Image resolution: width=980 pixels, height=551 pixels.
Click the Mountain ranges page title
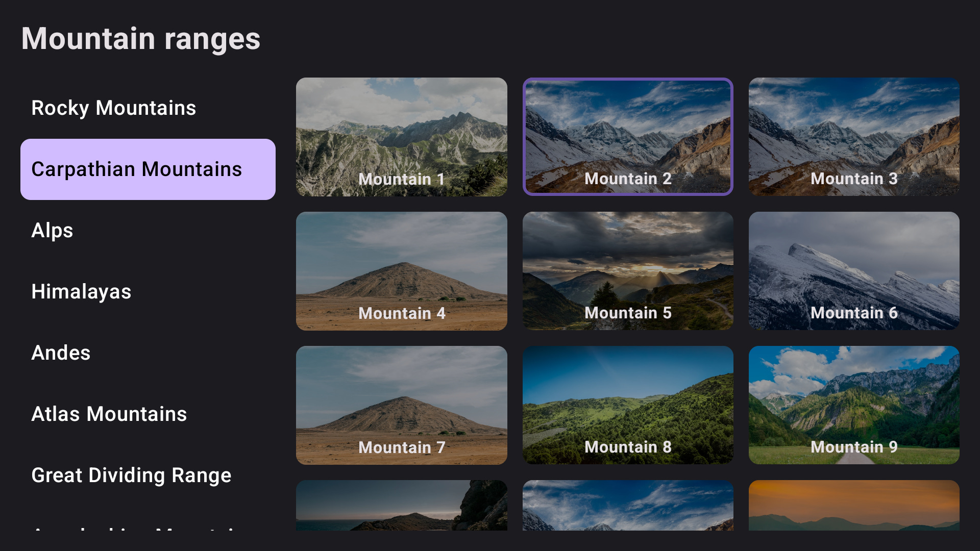(x=140, y=38)
